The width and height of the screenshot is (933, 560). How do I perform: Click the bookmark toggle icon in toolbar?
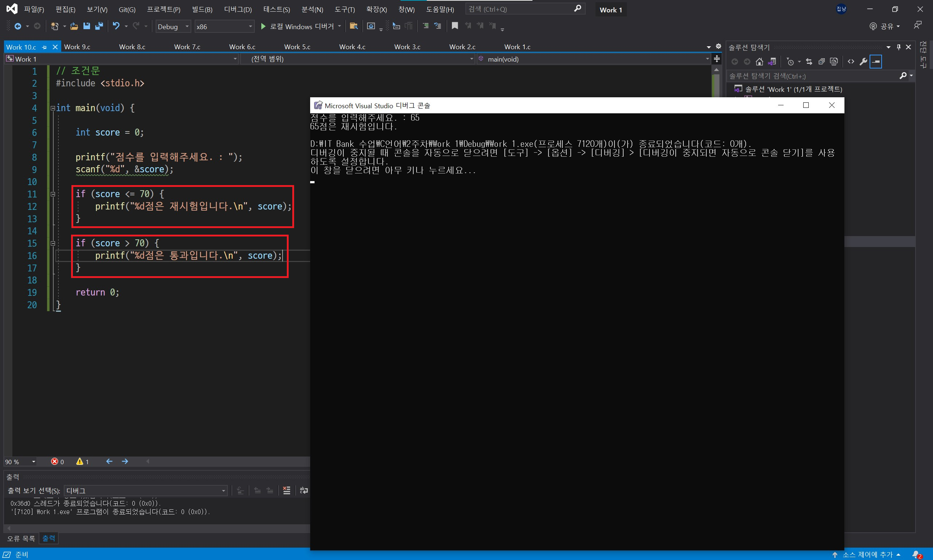(455, 26)
